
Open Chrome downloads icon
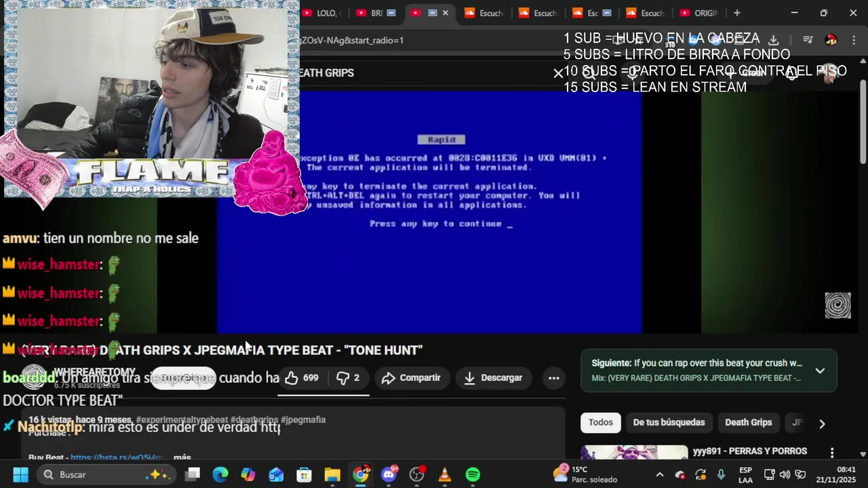773,40
